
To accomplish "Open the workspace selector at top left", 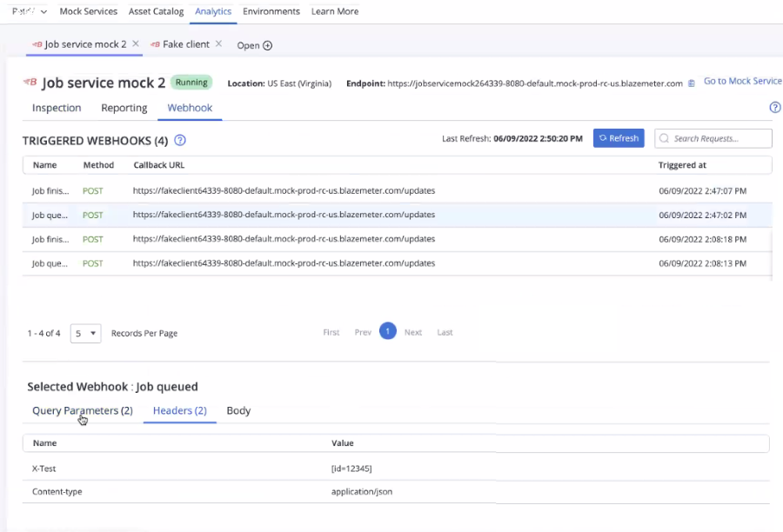I will (x=30, y=11).
